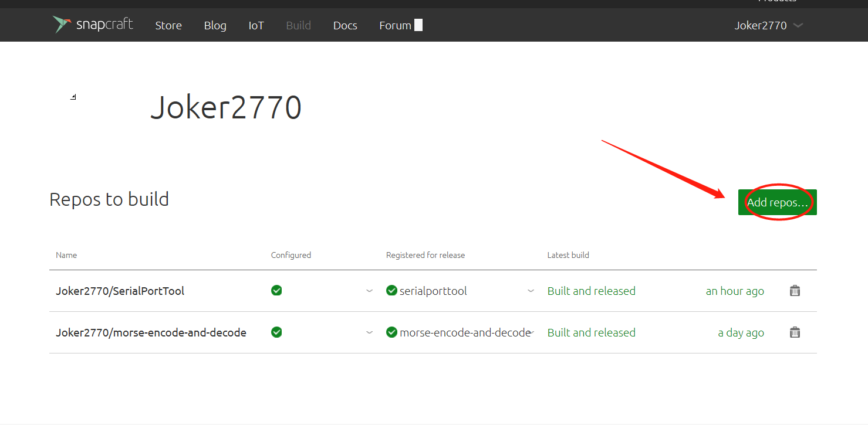
Task: Click the Repos to build heading
Action: pyautogui.click(x=109, y=199)
